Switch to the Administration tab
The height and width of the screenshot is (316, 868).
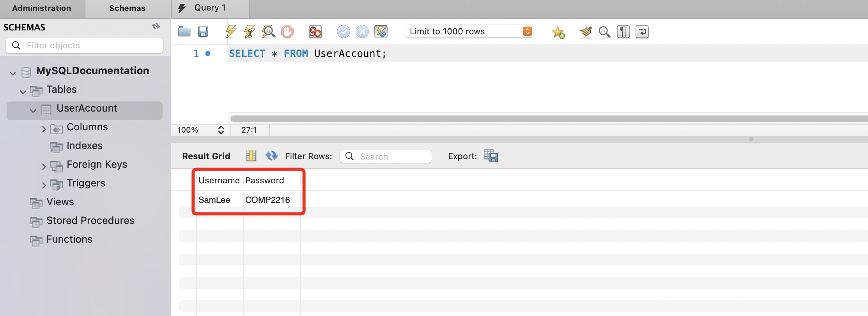click(x=42, y=8)
